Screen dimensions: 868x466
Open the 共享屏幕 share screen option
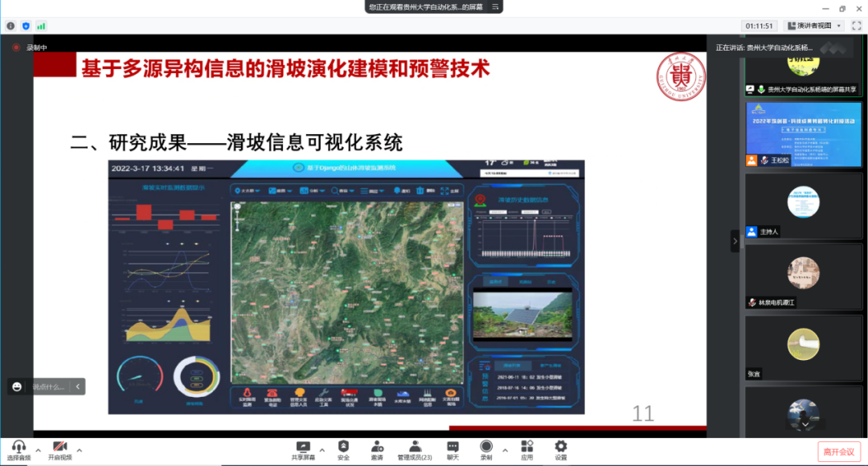point(303,447)
